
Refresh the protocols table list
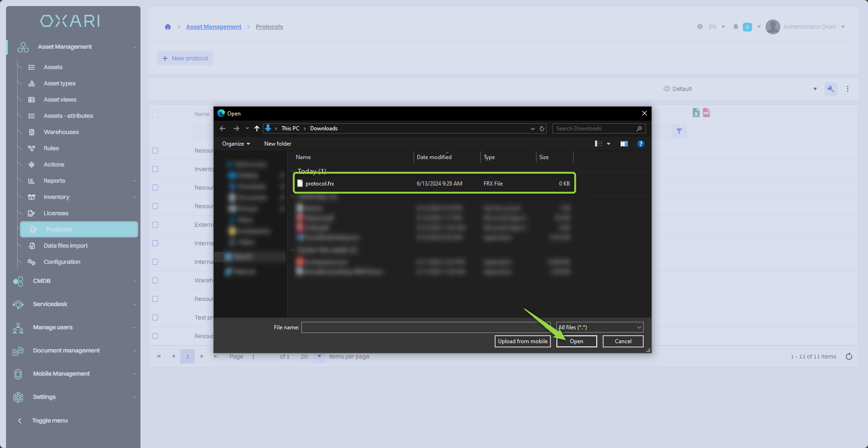849,357
